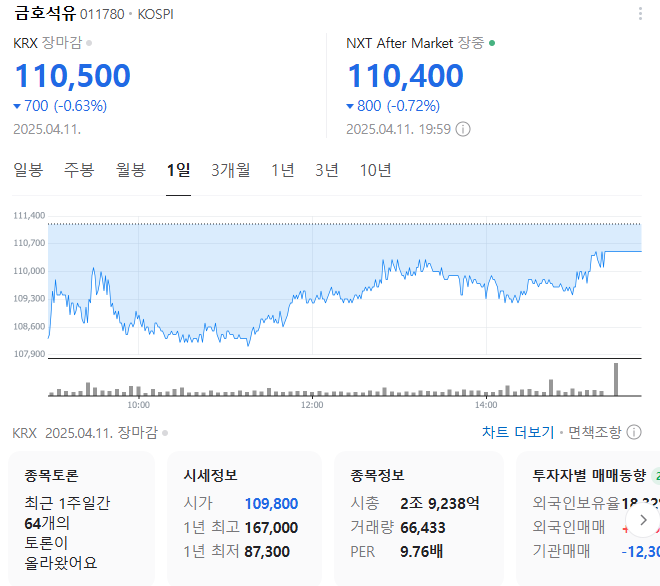Viewport: 660px width, 586px height.
Task: Select the 1년 chart tab
Action: pos(282,170)
